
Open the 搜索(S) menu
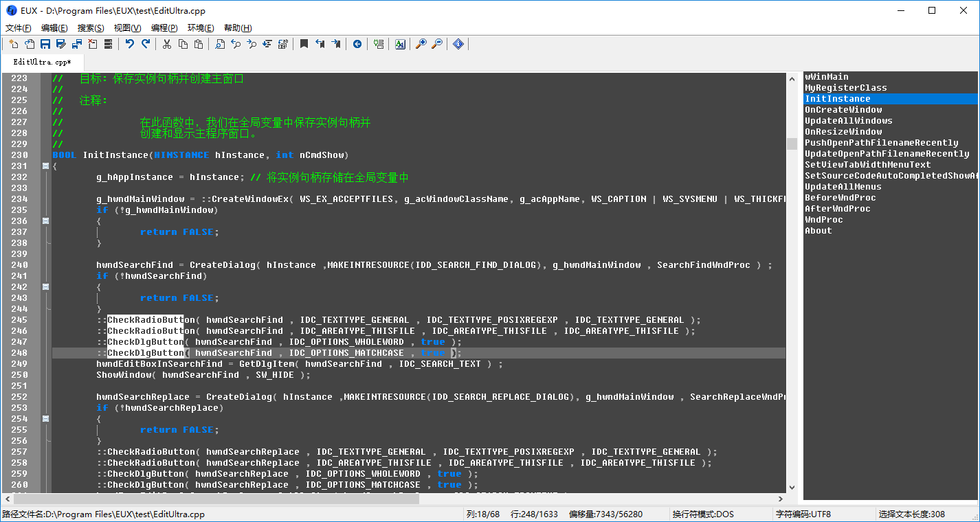pyautogui.click(x=91, y=28)
